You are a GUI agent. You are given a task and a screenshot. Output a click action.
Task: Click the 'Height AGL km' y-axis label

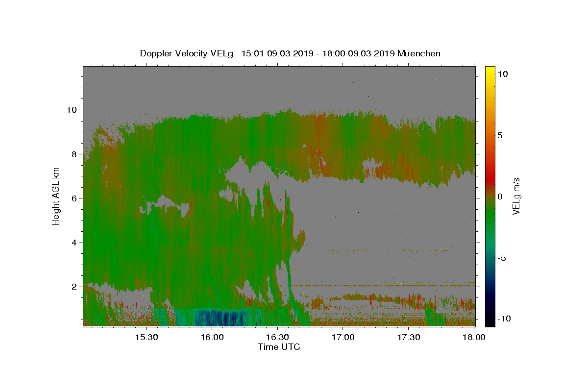pyautogui.click(x=56, y=196)
